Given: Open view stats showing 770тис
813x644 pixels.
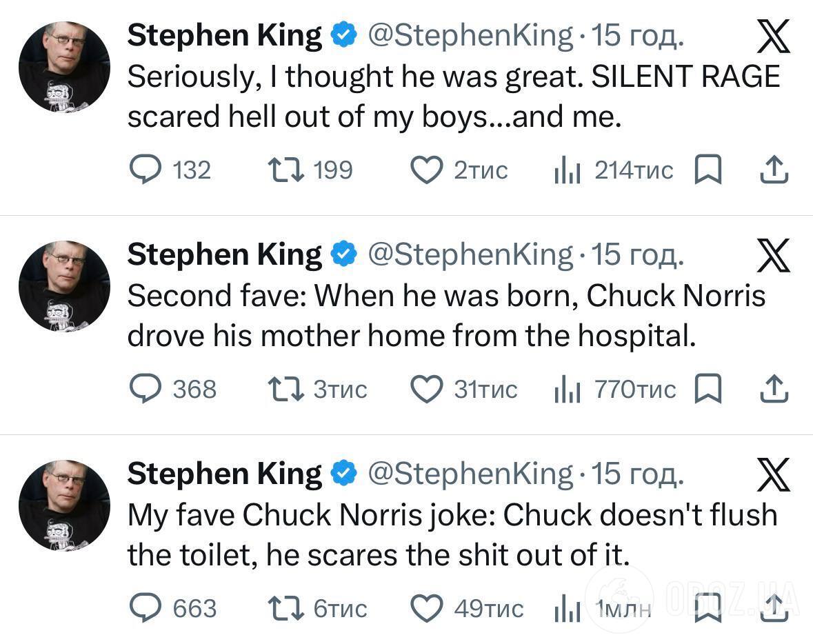Looking at the screenshot, I should 568,390.
